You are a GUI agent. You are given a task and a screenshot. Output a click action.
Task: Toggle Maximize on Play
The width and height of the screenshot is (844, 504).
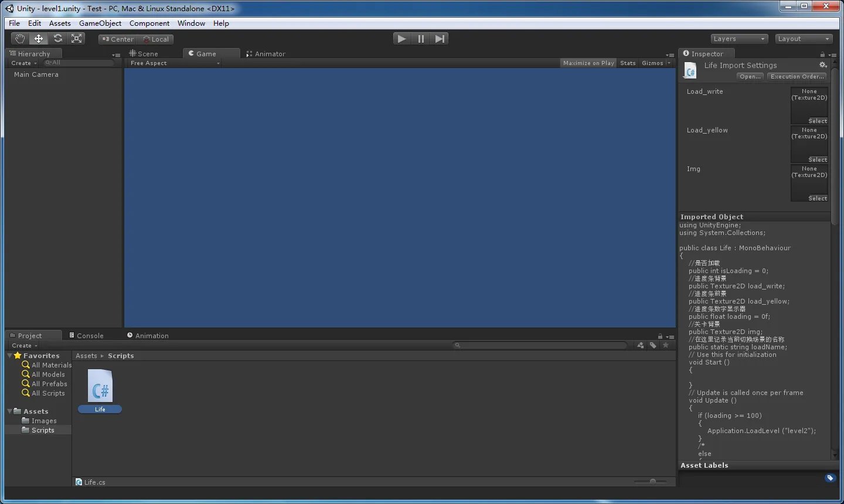[588, 63]
